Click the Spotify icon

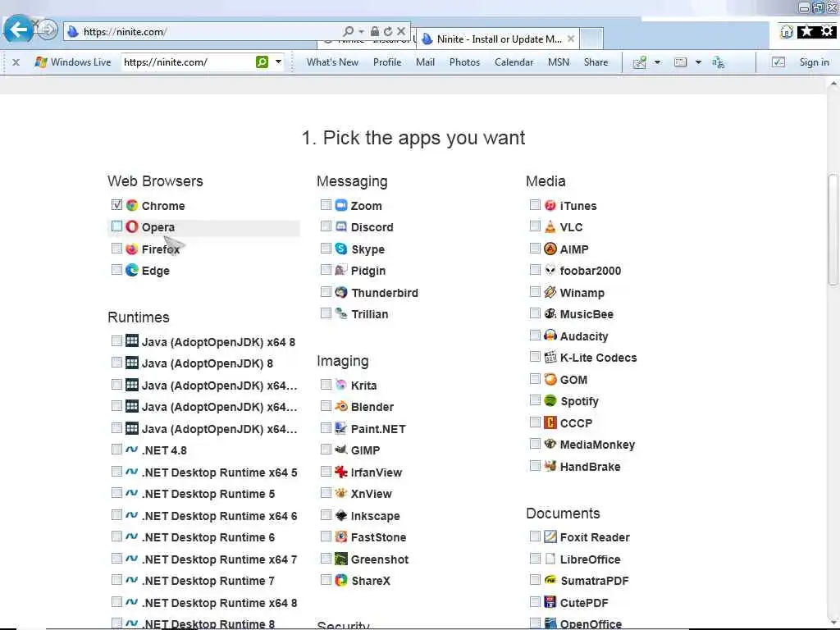(x=550, y=400)
